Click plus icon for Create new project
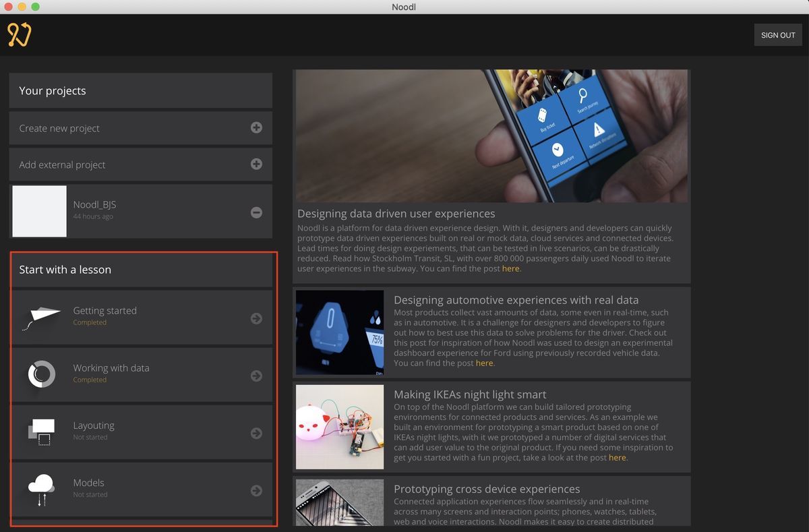The image size is (809, 532). [x=256, y=127]
